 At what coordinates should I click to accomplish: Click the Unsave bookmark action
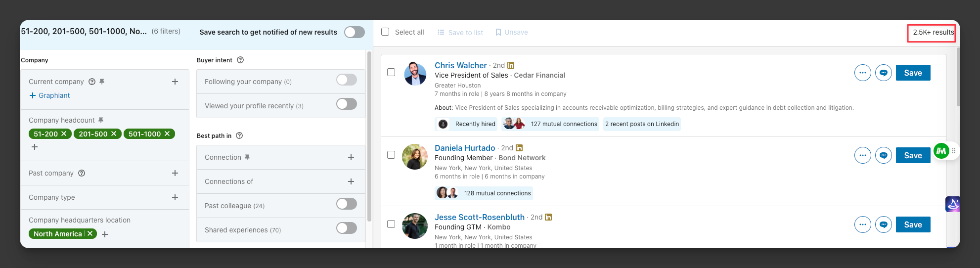pyautogui.click(x=511, y=32)
